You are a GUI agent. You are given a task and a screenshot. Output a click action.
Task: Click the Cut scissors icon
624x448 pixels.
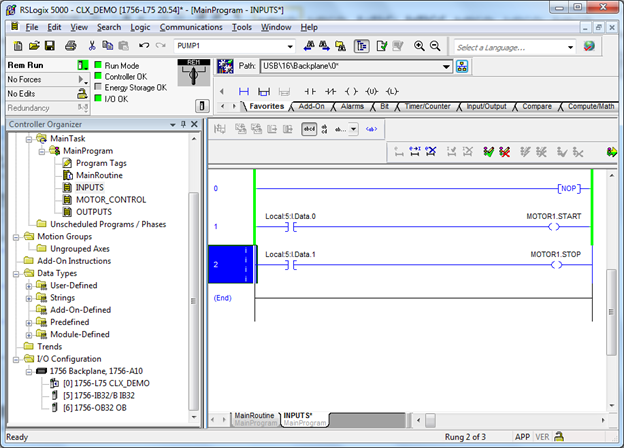(x=92, y=46)
